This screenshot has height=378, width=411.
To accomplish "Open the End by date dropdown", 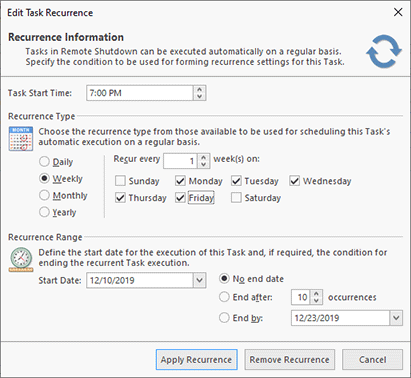I will (396, 318).
